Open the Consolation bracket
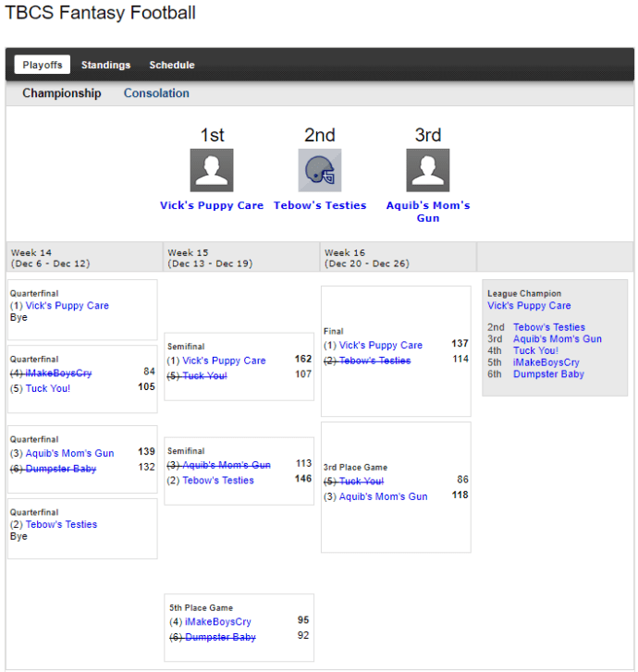Viewport: 638px width, 672px height. pyautogui.click(x=156, y=93)
